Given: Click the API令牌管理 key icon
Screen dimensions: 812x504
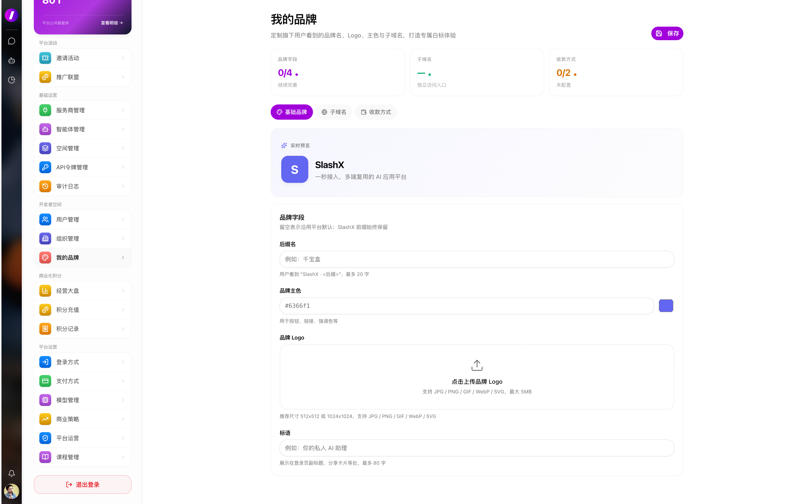Looking at the screenshot, I should 45,167.
